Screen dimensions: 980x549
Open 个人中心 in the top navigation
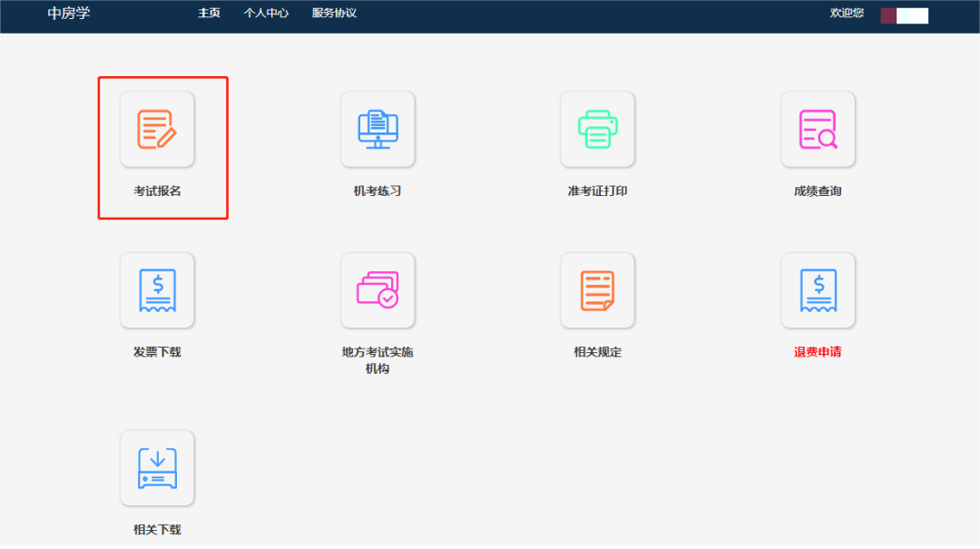point(266,14)
